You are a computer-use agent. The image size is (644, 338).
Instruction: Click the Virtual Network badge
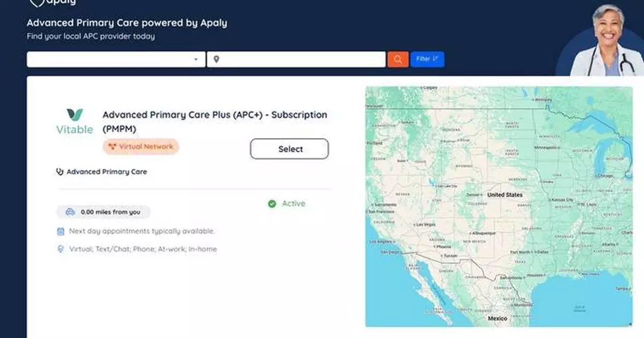[140, 146]
